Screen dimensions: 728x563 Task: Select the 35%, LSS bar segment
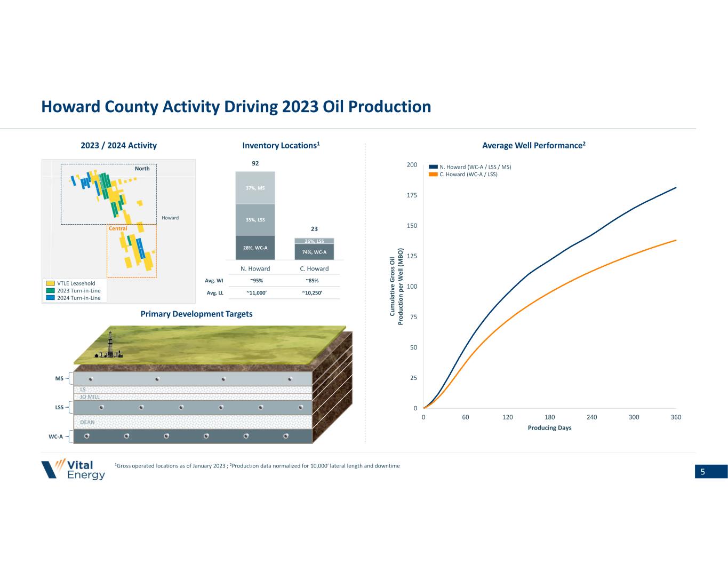tap(255, 219)
